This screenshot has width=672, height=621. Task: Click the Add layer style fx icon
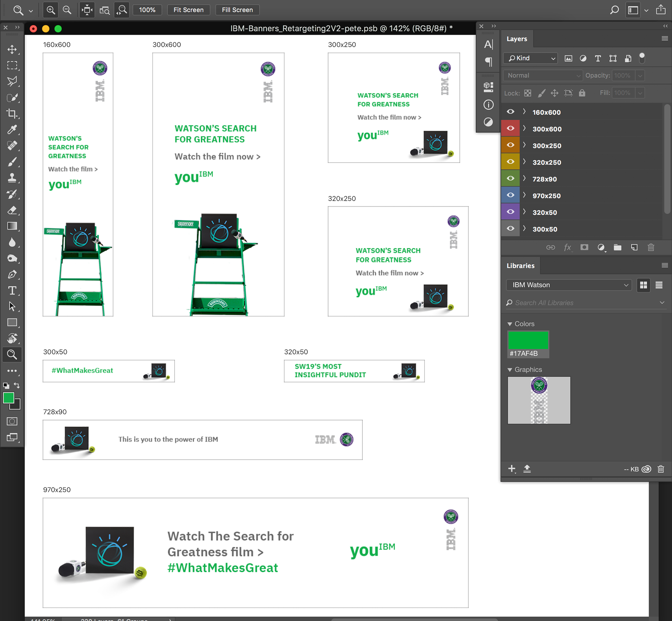[567, 248]
